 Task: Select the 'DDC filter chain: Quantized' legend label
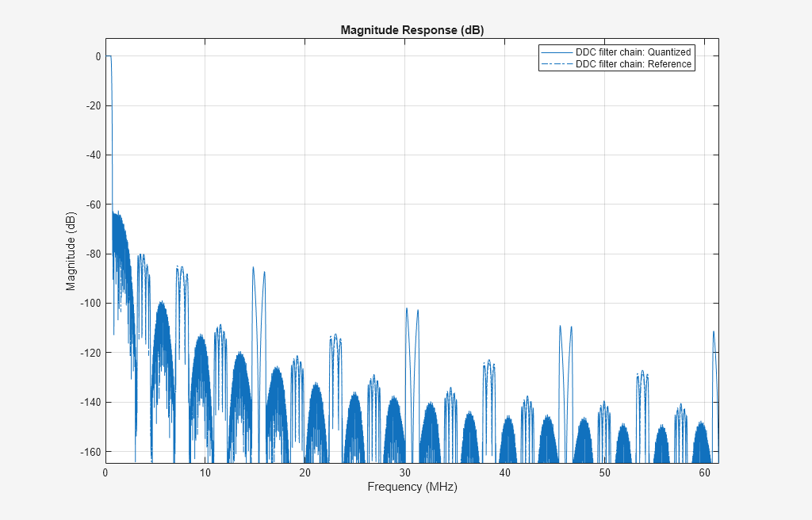pyautogui.click(x=633, y=52)
